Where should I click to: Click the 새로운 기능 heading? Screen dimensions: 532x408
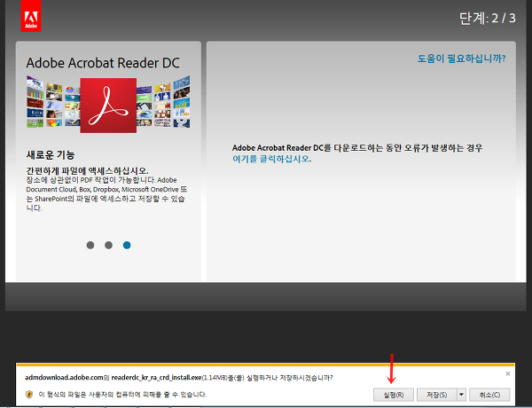point(51,155)
